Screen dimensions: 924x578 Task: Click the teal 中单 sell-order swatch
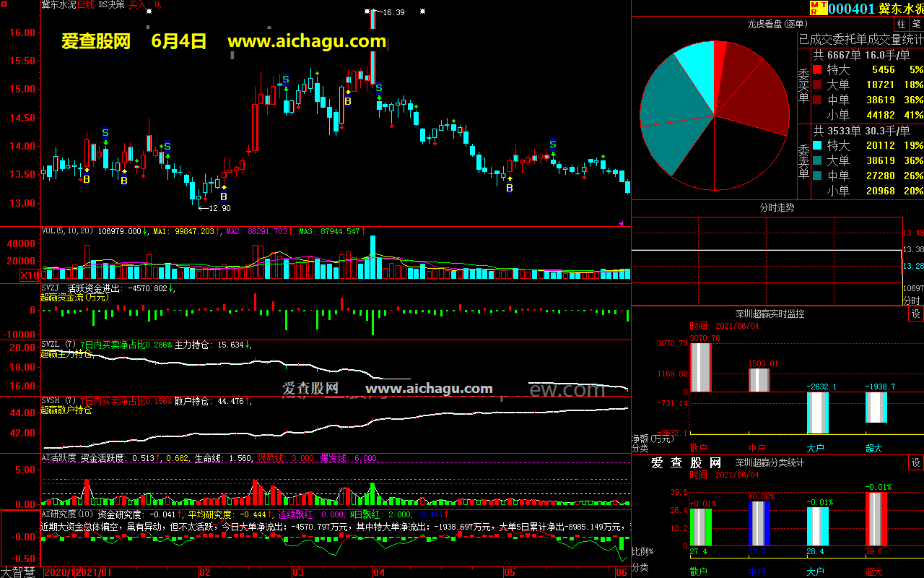click(816, 176)
